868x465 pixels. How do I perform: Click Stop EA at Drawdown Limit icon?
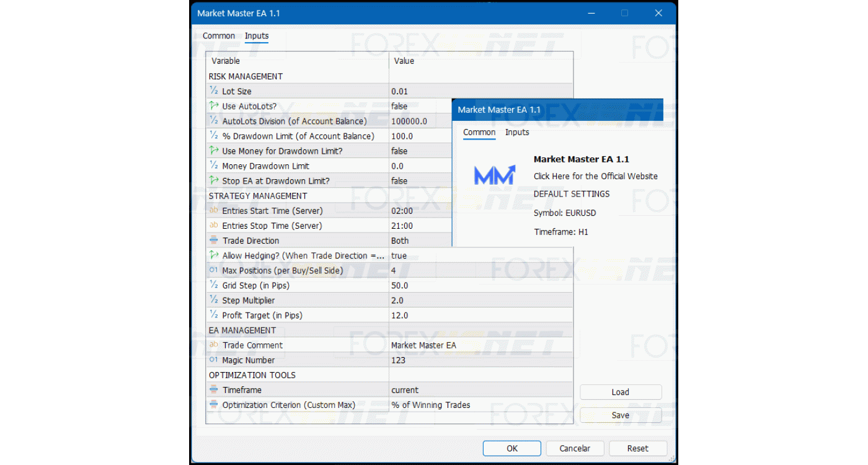[x=213, y=180]
